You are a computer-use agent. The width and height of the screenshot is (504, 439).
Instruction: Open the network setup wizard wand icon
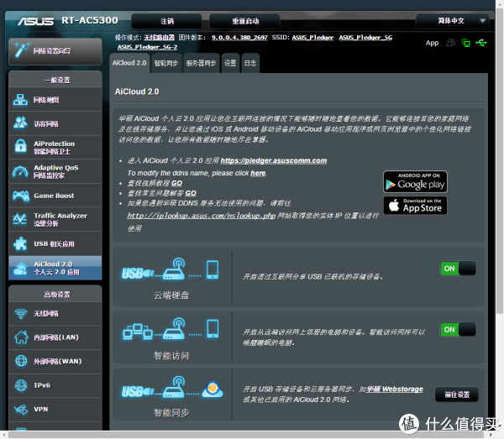point(22,50)
